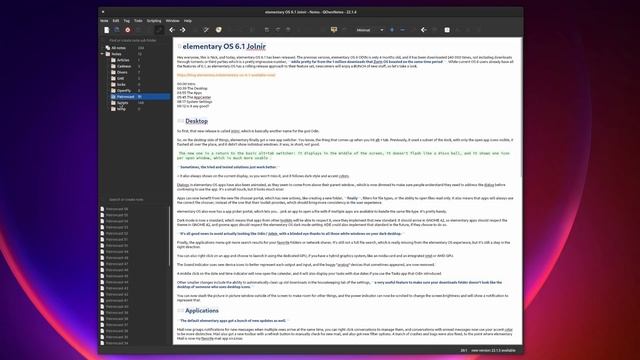Click the fold marker beside Applications heading

pos(180,311)
